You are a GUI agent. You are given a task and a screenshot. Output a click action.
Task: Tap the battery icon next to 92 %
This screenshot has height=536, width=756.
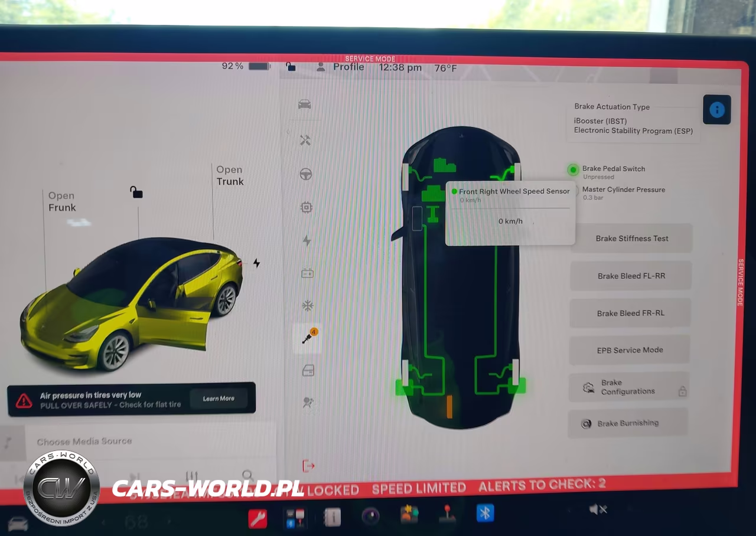(259, 66)
